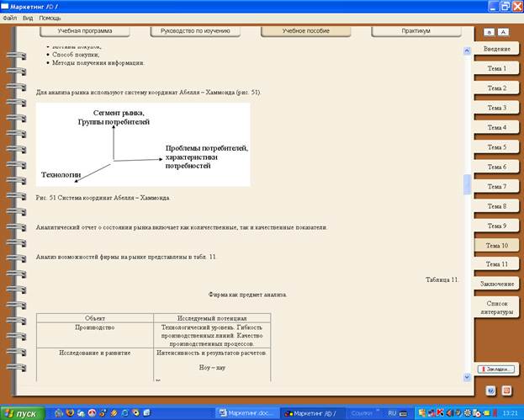This screenshot has width=524, height=420.
Task: Click the 'Производство' table cell
Action: pyautogui.click(x=95, y=335)
